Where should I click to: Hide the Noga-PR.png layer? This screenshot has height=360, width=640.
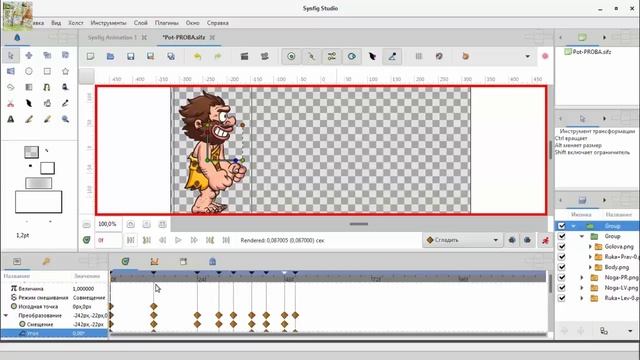tap(562, 277)
